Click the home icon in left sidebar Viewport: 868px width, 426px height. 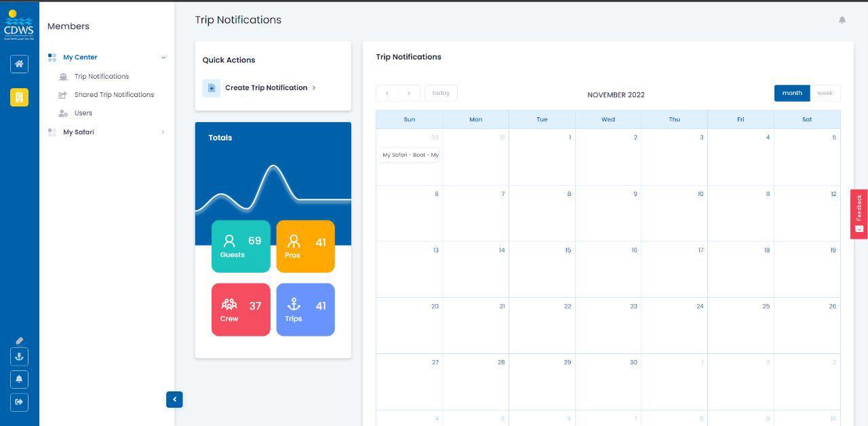point(19,64)
